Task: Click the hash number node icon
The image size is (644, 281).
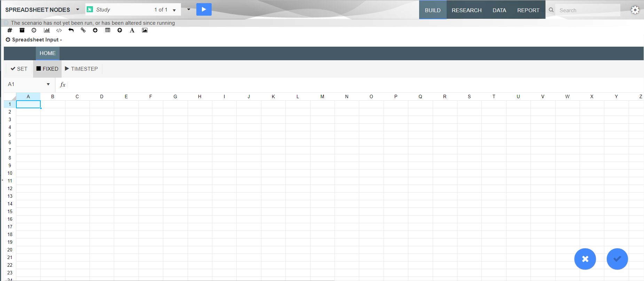Action: pyautogui.click(x=10, y=30)
